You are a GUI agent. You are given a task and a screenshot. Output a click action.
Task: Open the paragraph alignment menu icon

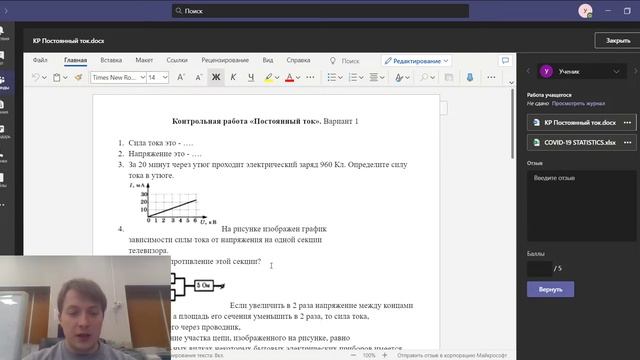point(374,77)
